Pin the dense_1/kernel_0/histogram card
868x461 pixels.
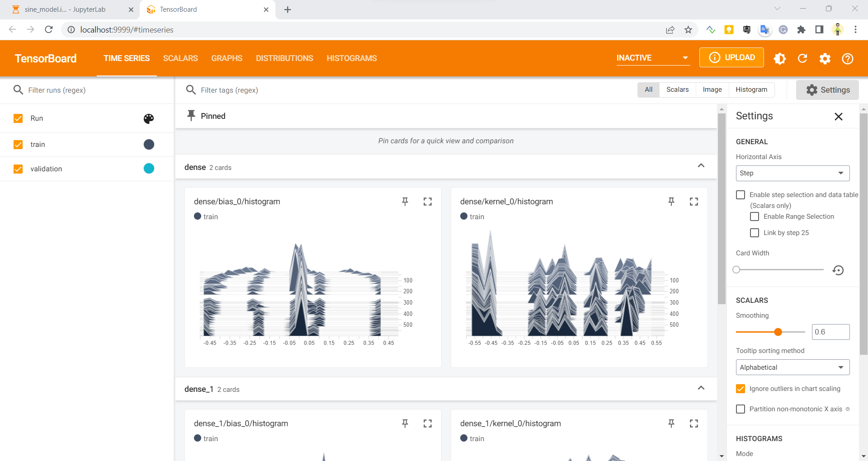pos(671,423)
